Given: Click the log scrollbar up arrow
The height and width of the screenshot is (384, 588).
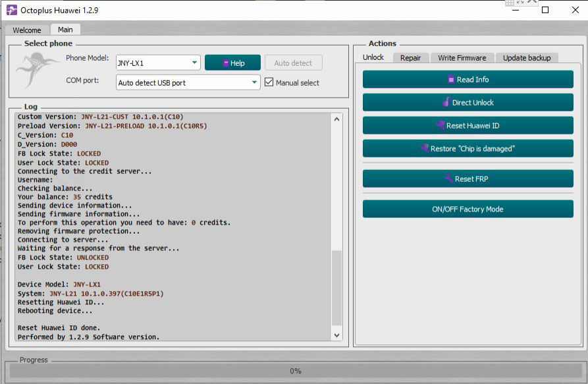Looking at the screenshot, I should (336, 119).
